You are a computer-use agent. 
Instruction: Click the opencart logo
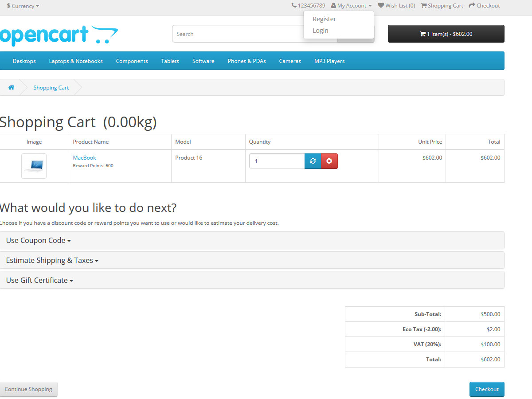pyautogui.click(x=59, y=35)
